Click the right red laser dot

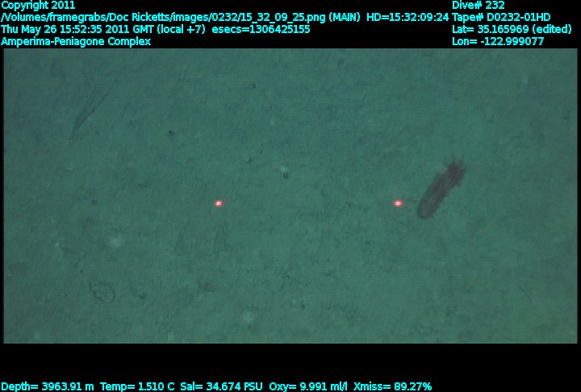point(399,203)
